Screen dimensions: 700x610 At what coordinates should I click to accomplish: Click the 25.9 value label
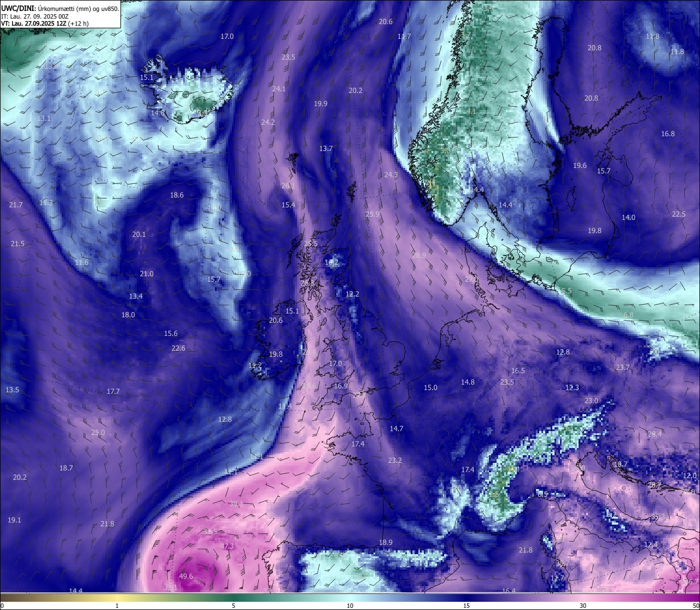pos(372,214)
